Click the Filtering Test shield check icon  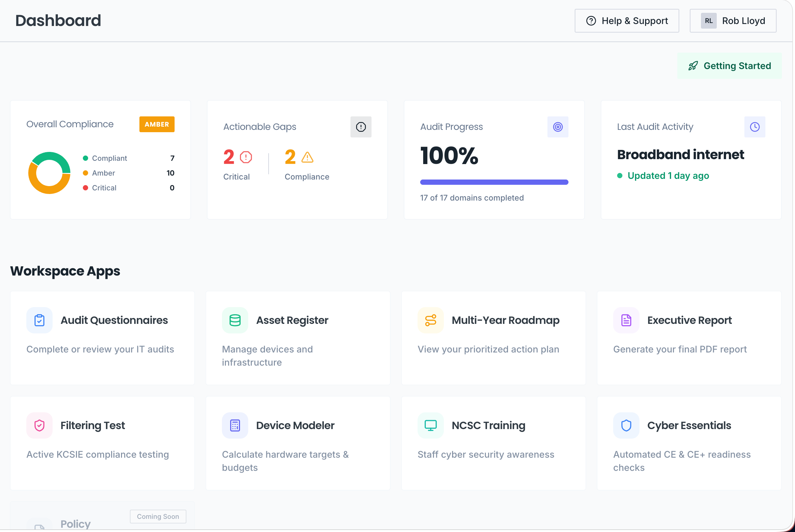[39, 425]
